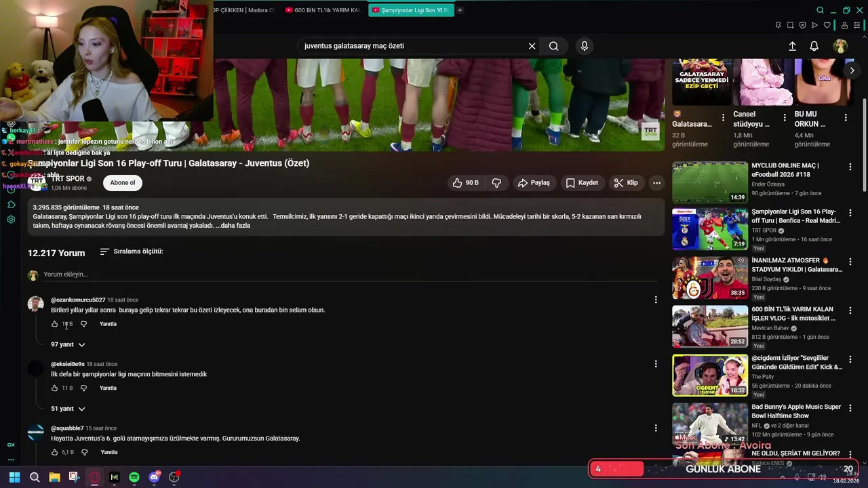The image size is (868, 488).
Task: Open the Sıralama ölçütü sort dropdown
Action: tap(131, 251)
